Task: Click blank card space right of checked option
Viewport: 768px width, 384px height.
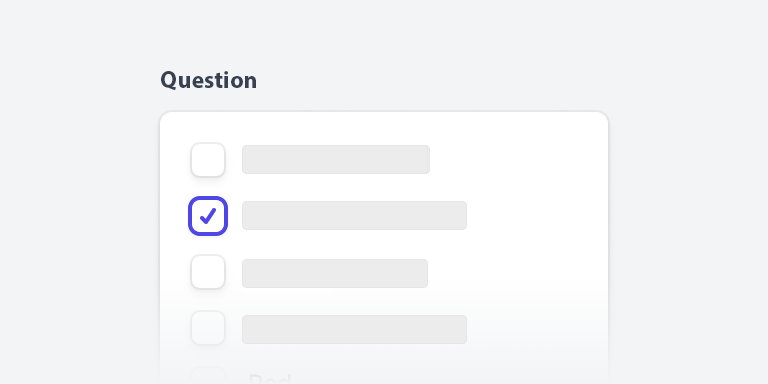Action: (537, 215)
